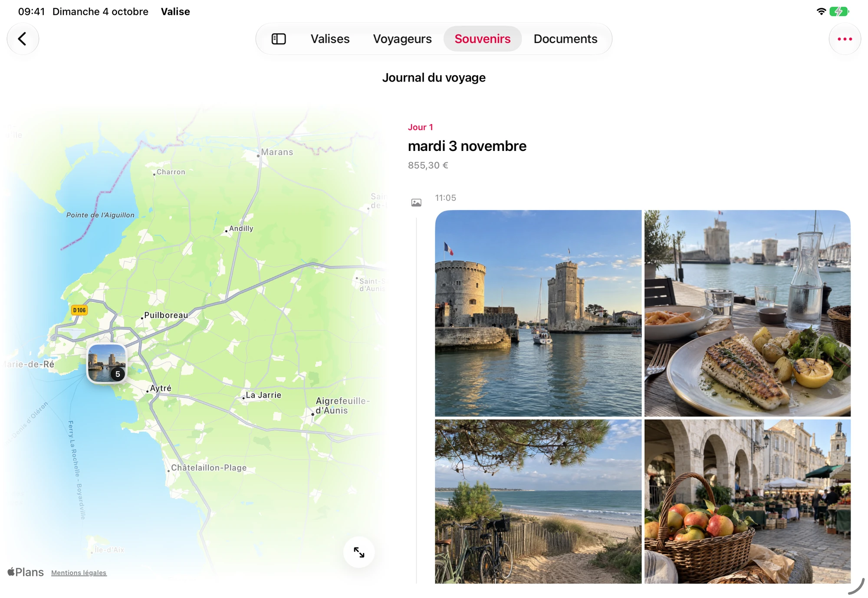Select the Souvenirs tab
The width and height of the screenshot is (868, 598).
tap(482, 39)
